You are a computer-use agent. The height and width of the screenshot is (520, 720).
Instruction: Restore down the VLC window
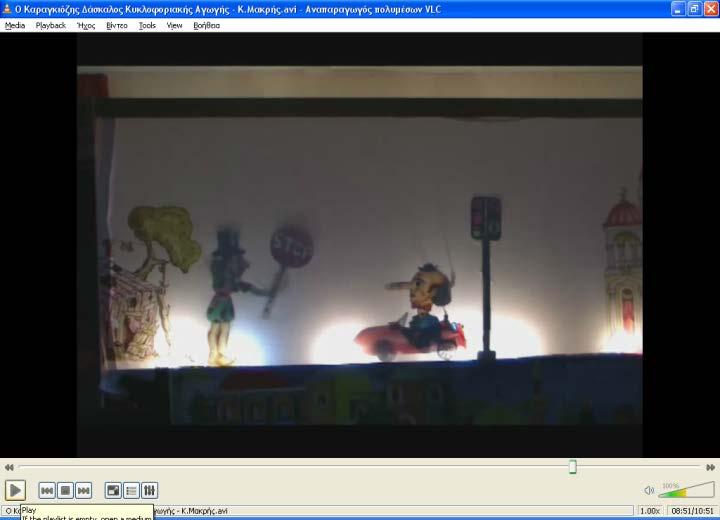tap(694, 9)
